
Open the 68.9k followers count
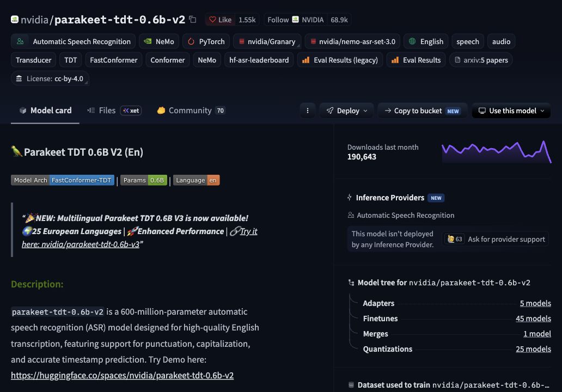[x=339, y=20]
